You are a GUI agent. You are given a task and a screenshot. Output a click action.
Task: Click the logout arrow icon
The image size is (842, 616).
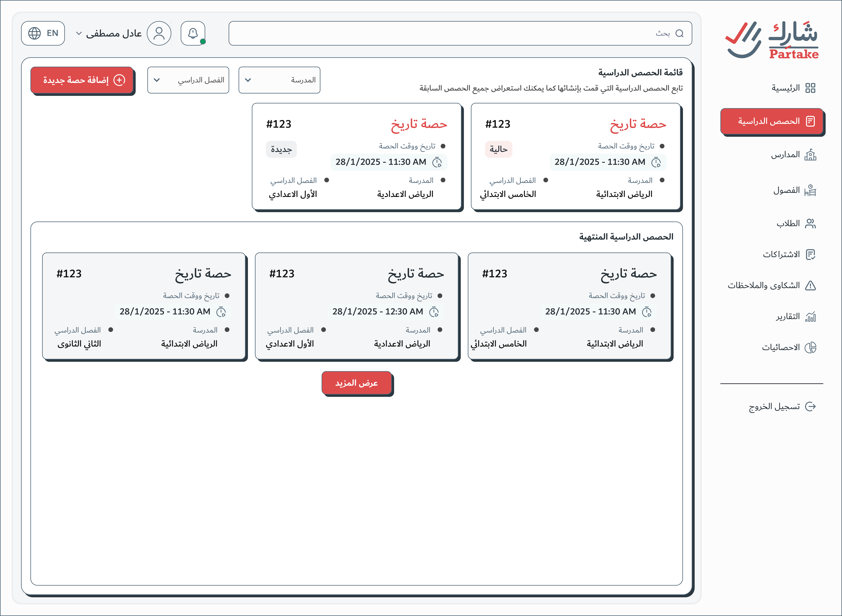coord(810,406)
